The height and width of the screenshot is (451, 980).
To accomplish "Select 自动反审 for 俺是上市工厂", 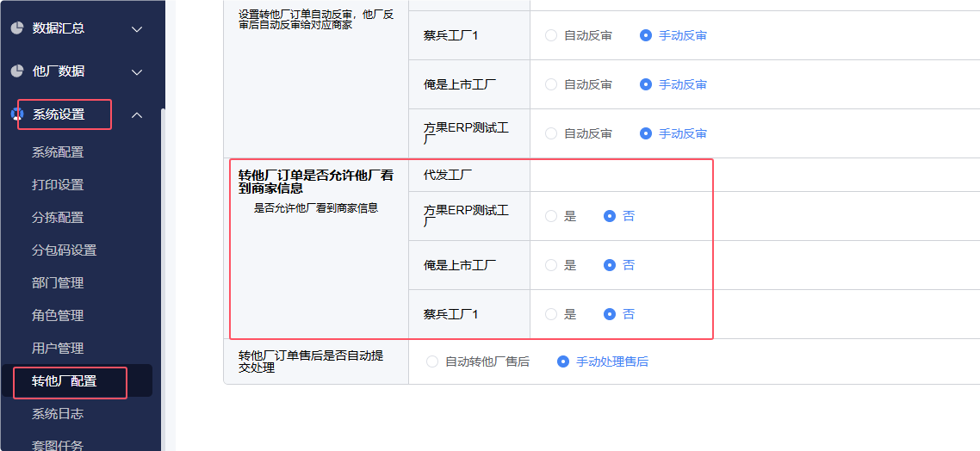I will [550, 84].
